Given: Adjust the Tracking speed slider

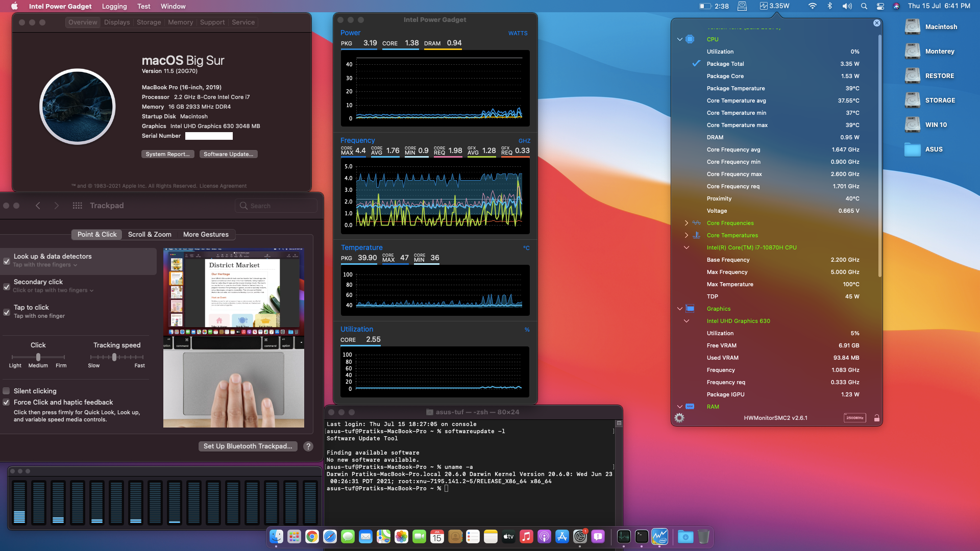Looking at the screenshot, I should coord(114,357).
